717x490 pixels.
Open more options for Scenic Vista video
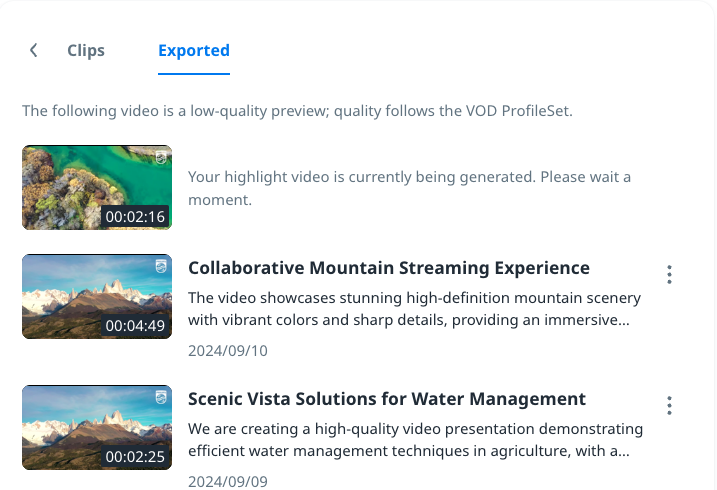click(669, 405)
